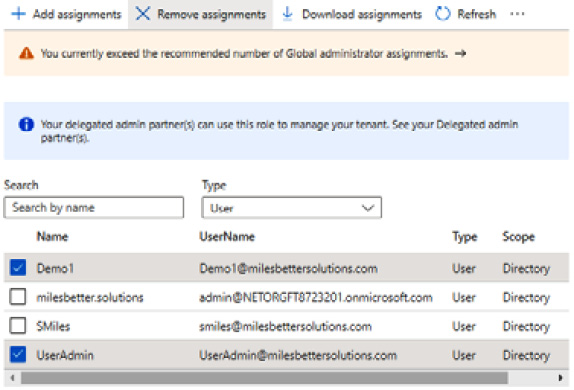This screenshot has width=574, height=390.
Task: Click Refresh label
Action: click(477, 14)
